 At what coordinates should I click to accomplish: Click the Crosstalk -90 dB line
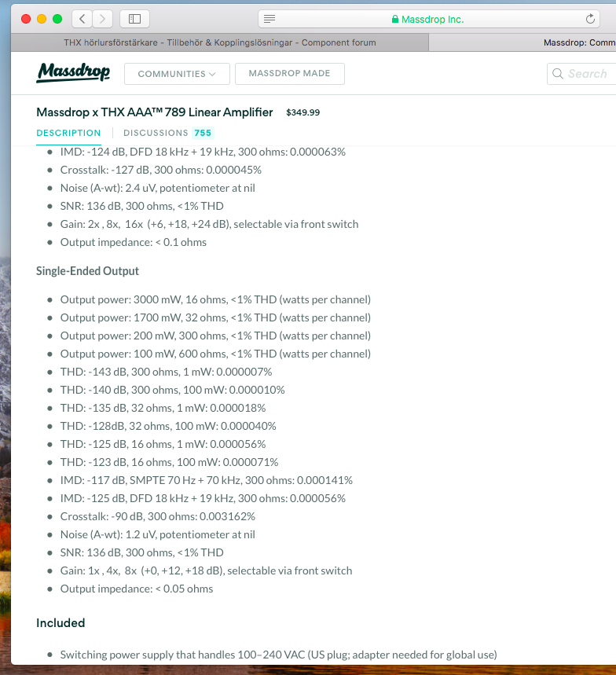[158, 516]
